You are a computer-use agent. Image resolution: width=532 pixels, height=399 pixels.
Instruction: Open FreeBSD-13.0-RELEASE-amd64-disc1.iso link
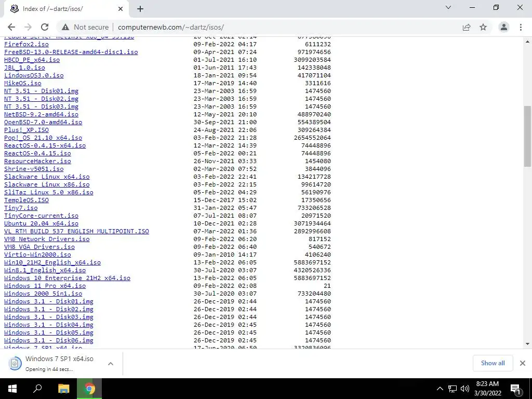(71, 52)
